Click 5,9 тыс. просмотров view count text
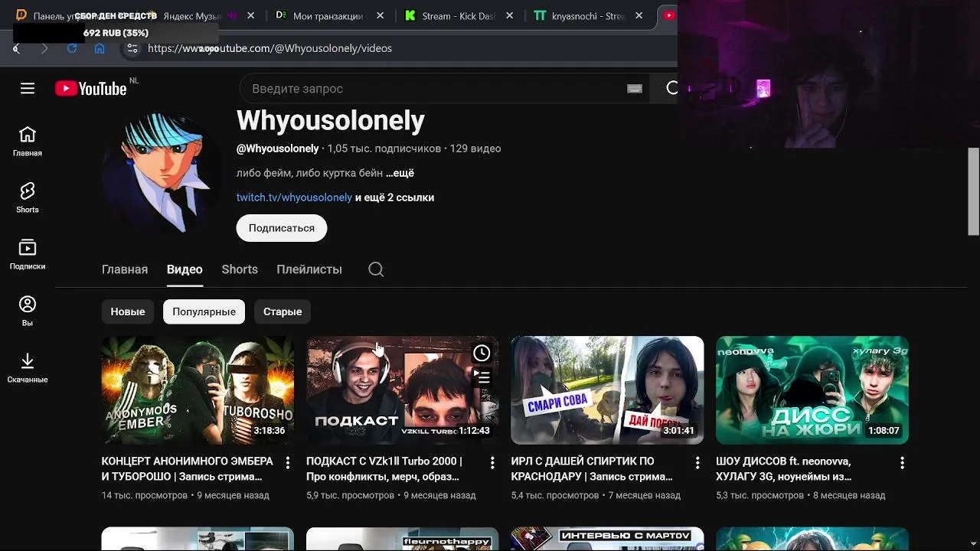 tap(351, 495)
